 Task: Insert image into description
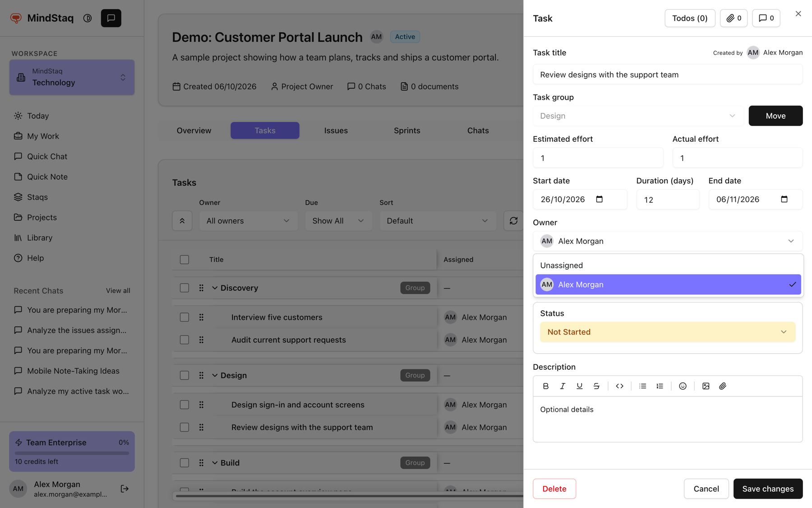tap(706, 386)
